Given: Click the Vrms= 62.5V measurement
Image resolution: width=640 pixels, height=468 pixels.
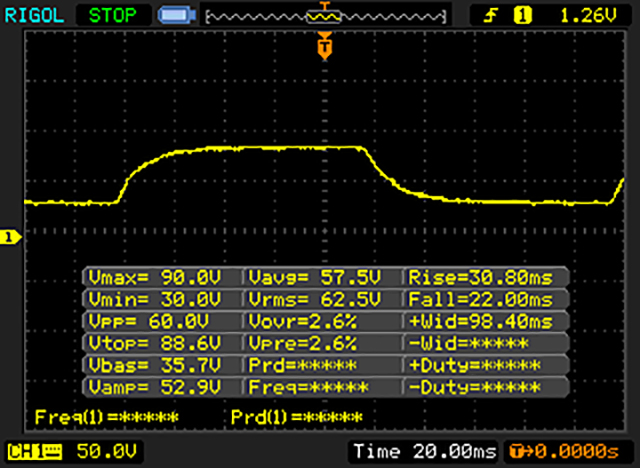Looking at the screenshot, I should (315, 300).
